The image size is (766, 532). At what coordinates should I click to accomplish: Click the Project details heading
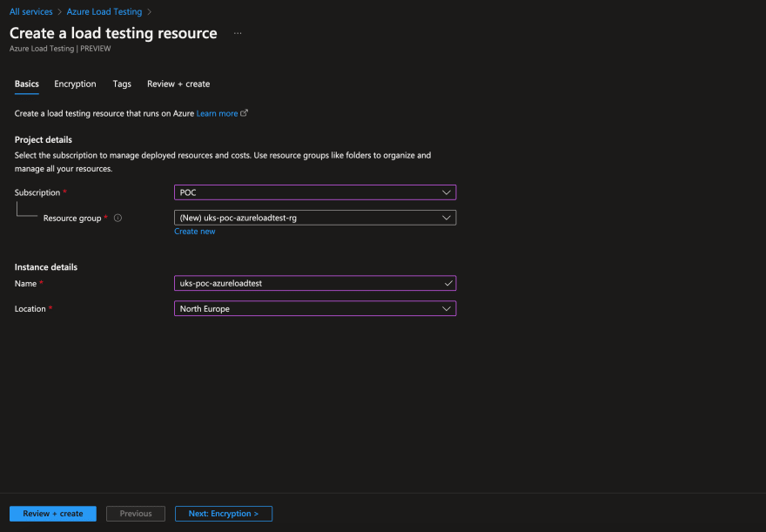point(43,139)
